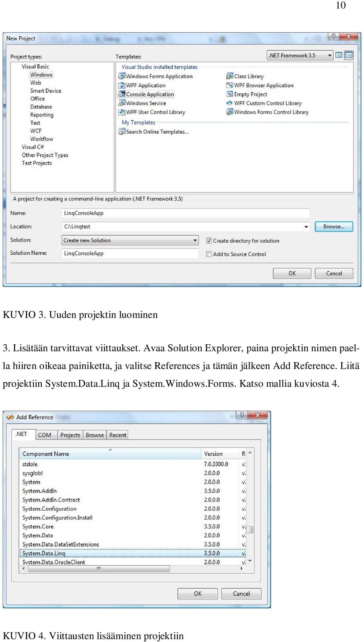The height and width of the screenshot is (642, 364).
Task: Select the Console Application template icon
Action: click(x=122, y=94)
